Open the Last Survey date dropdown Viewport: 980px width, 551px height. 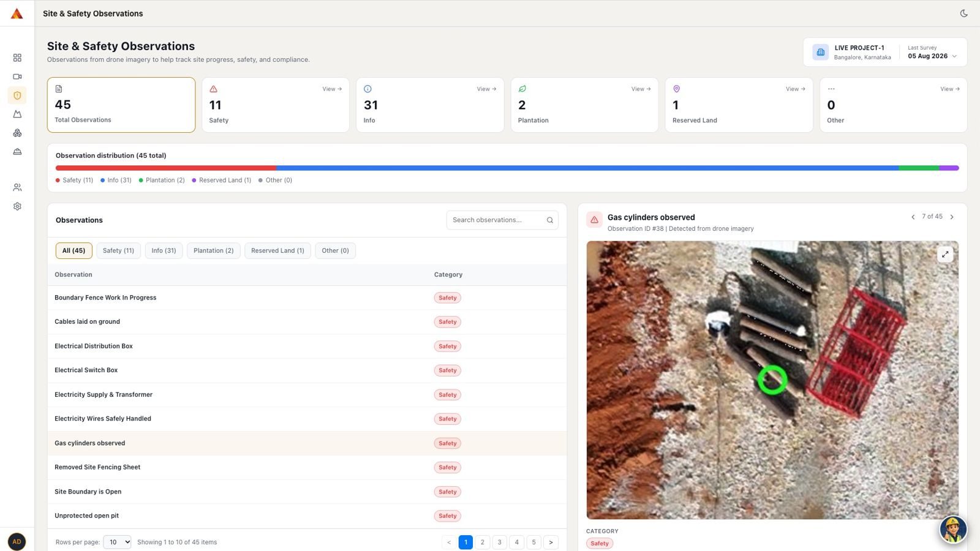coord(932,56)
